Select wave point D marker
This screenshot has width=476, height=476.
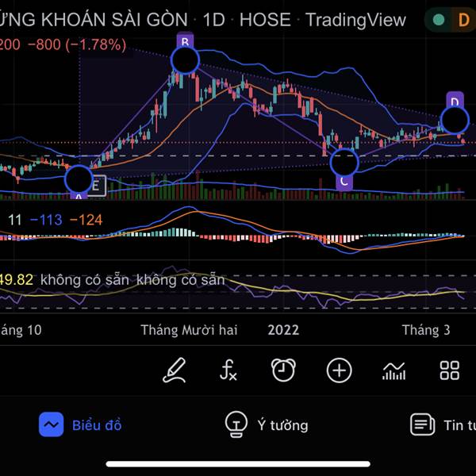[x=455, y=120]
